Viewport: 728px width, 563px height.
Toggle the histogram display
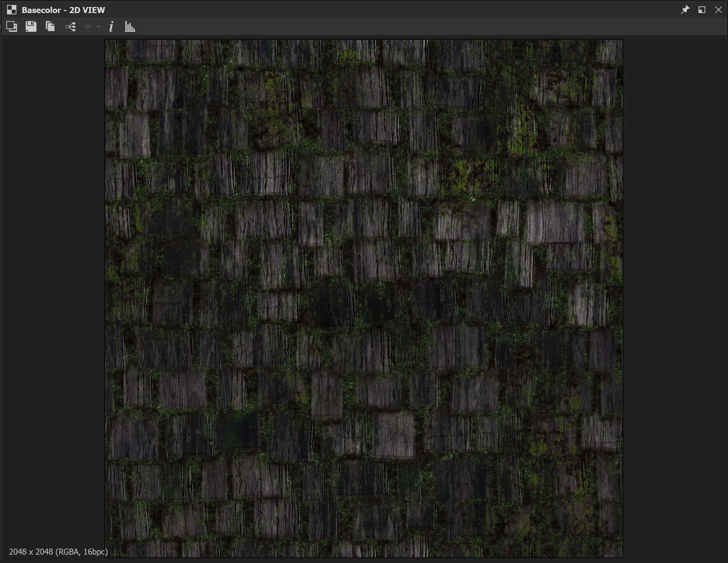(130, 27)
